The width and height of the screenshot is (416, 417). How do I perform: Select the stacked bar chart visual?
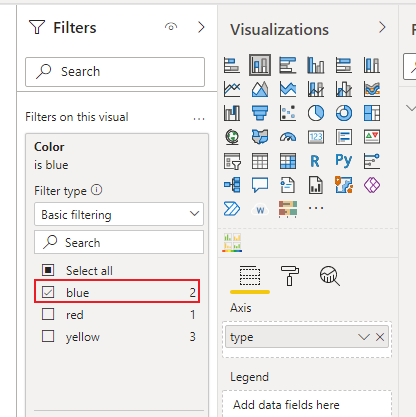click(232, 65)
